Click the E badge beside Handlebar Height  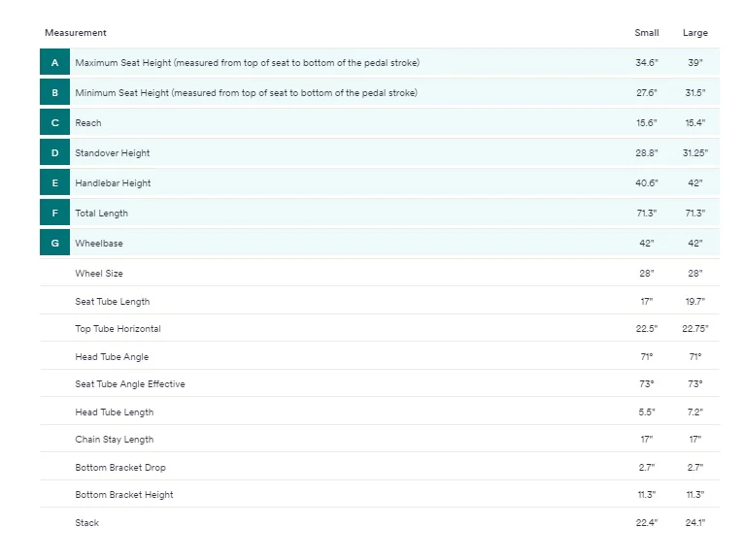(54, 183)
